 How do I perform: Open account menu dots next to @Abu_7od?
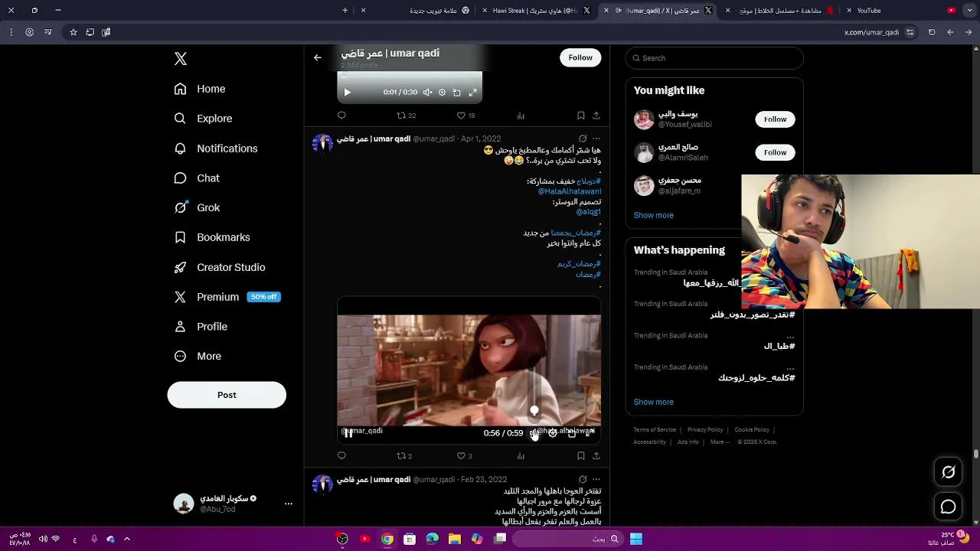coord(289,504)
